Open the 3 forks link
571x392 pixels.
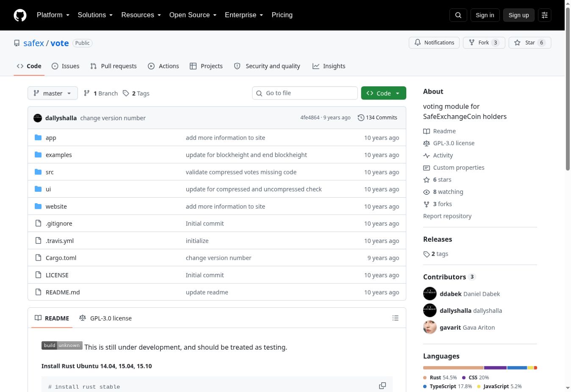point(438,204)
